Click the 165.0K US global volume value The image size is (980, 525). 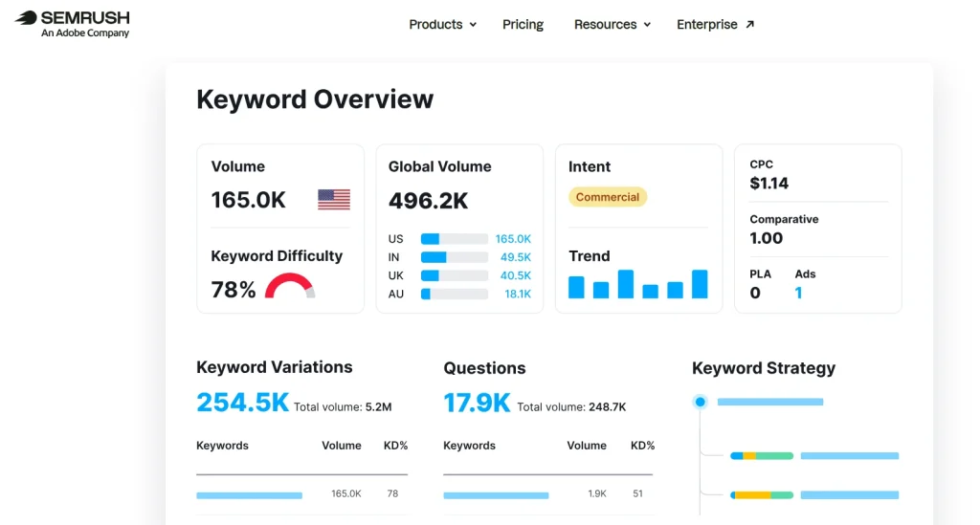tap(513, 239)
